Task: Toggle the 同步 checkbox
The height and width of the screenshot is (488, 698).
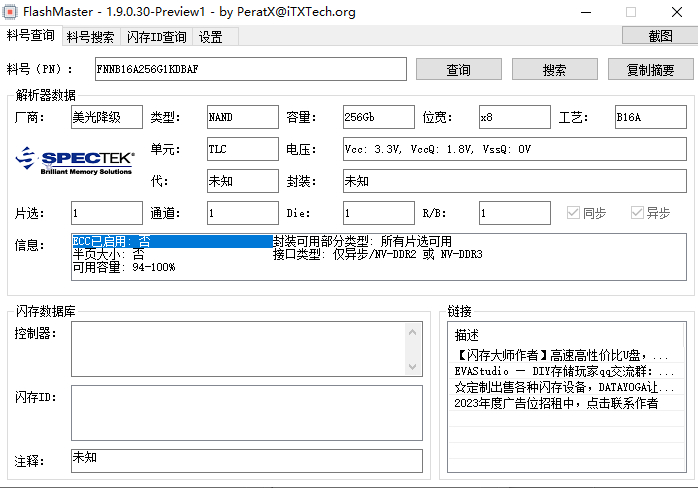Action: pyautogui.click(x=573, y=213)
